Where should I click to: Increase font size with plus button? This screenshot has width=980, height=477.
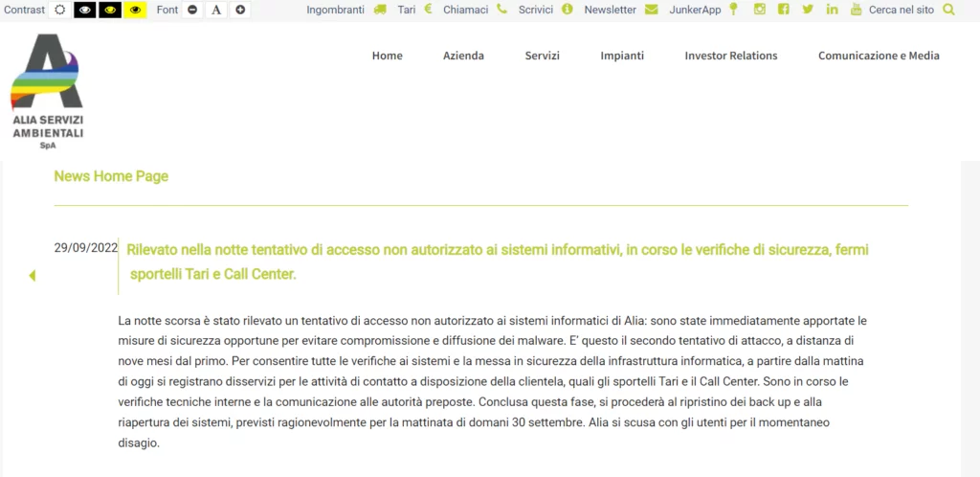click(240, 10)
